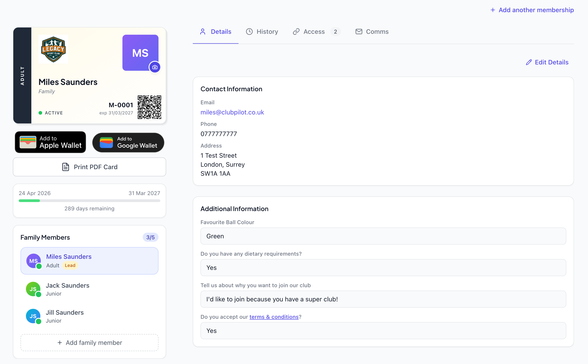This screenshot has width=588, height=364.
Task: Click the Access count badge 2
Action: pyautogui.click(x=335, y=32)
